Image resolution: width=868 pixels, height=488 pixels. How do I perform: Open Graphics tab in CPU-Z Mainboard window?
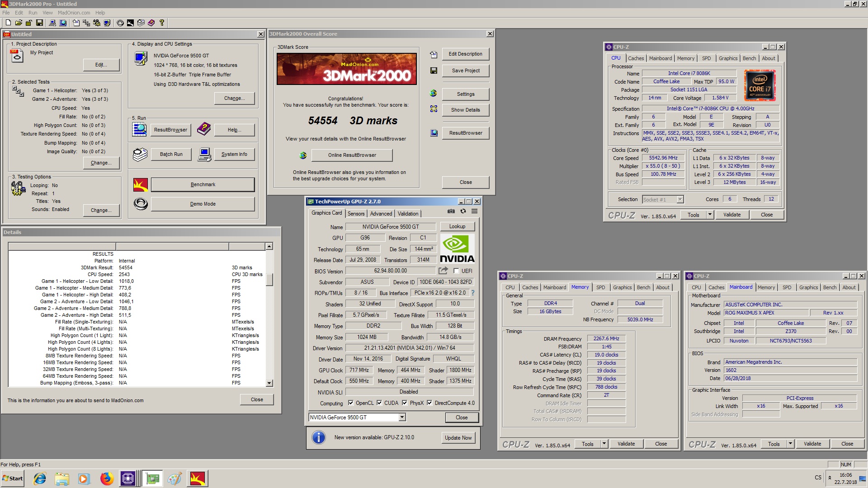click(808, 287)
